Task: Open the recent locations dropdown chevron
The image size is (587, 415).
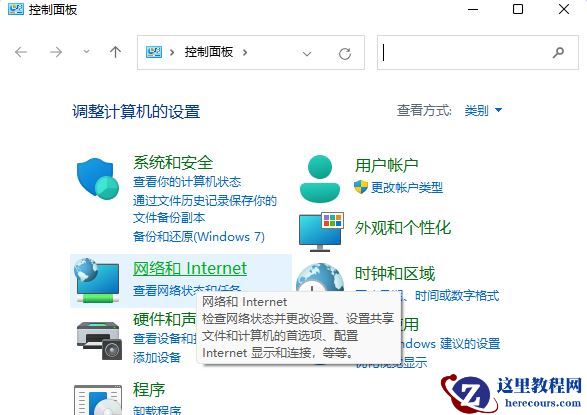Action: coord(86,52)
